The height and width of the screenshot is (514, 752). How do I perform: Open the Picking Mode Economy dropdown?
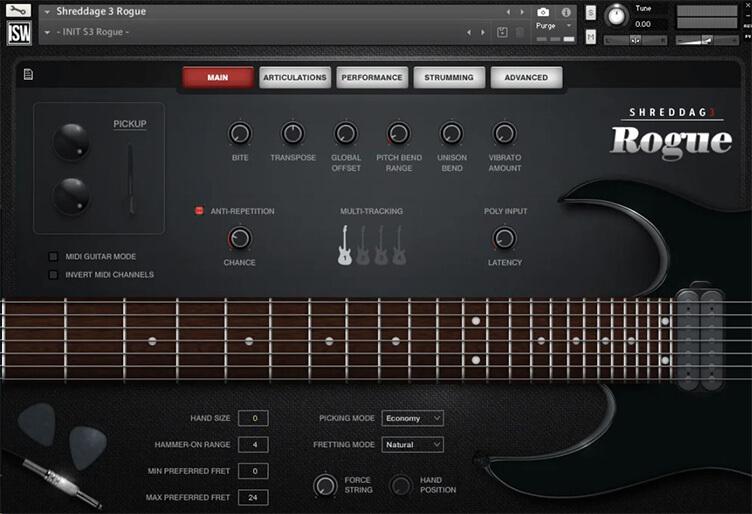412,418
